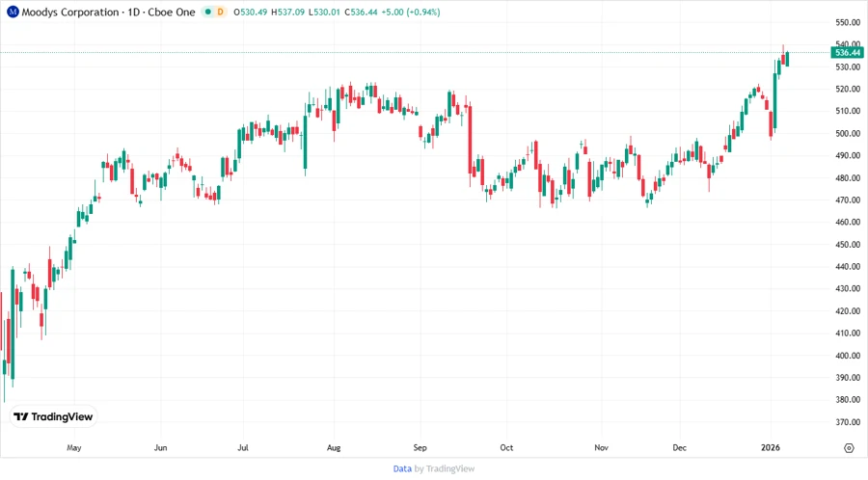Image resolution: width=868 pixels, height=480 pixels.
Task: Click the green market status dot
Action: tap(208, 12)
